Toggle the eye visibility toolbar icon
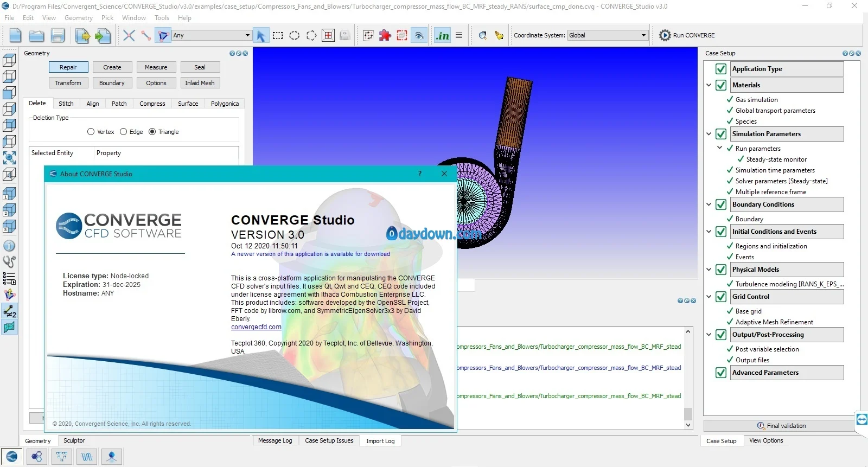868x467 pixels. [x=419, y=36]
